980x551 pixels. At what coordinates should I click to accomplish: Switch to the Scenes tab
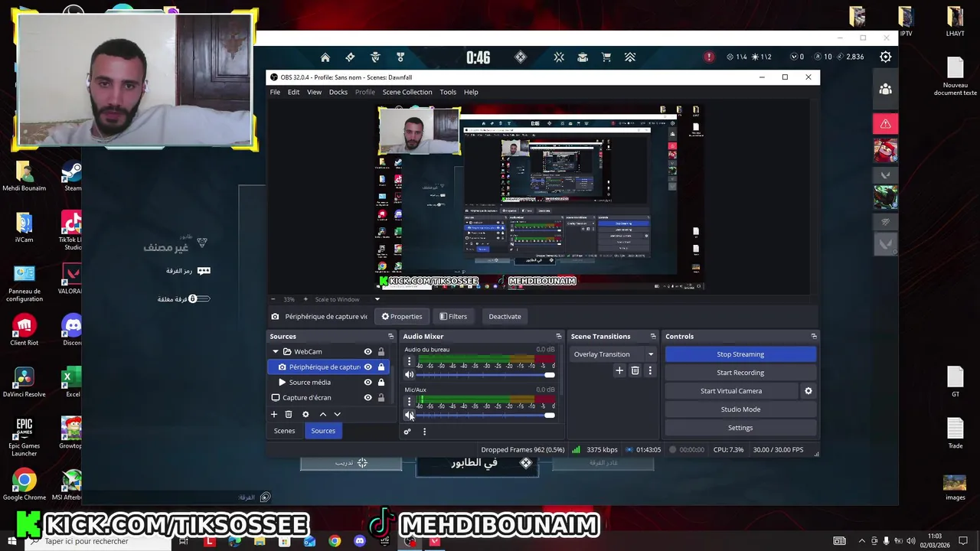click(284, 431)
